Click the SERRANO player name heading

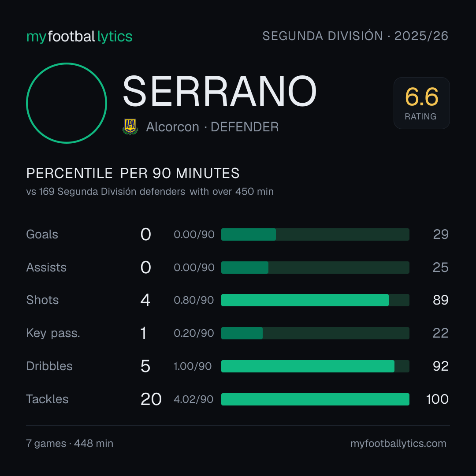pyautogui.click(x=219, y=91)
